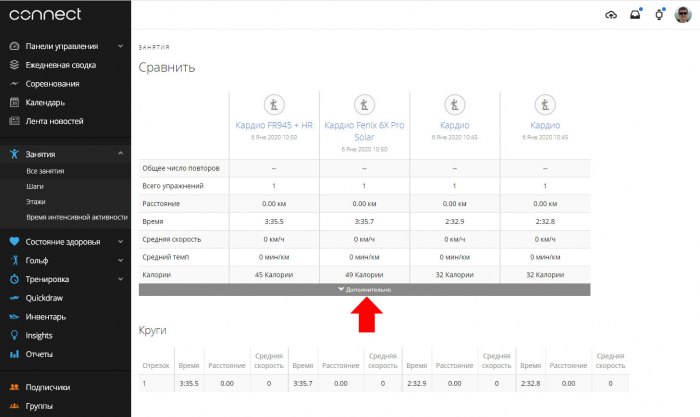Collapse the Занятия section chevron
Viewport: 700px width, 417px height.
121,154
